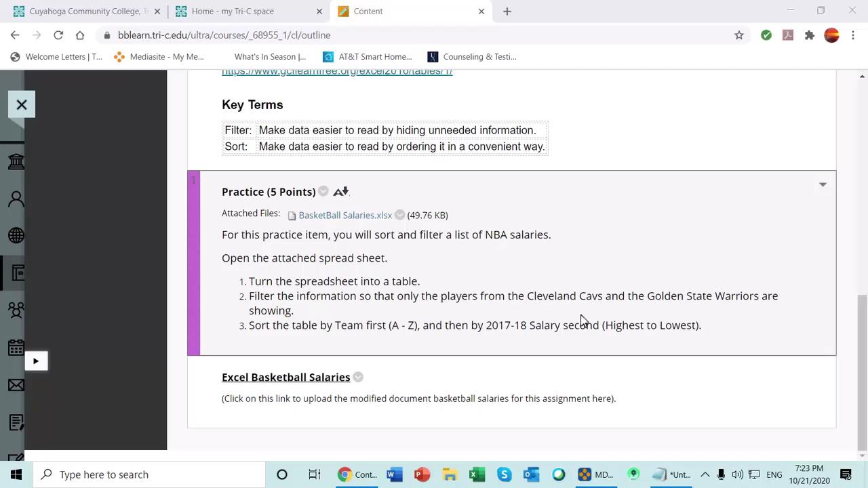Switch to the Content browser tab

[x=368, y=11]
